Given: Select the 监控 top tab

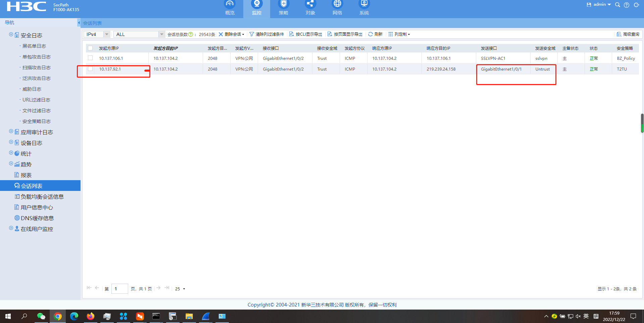Looking at the screenshot, I should [257, 8].
